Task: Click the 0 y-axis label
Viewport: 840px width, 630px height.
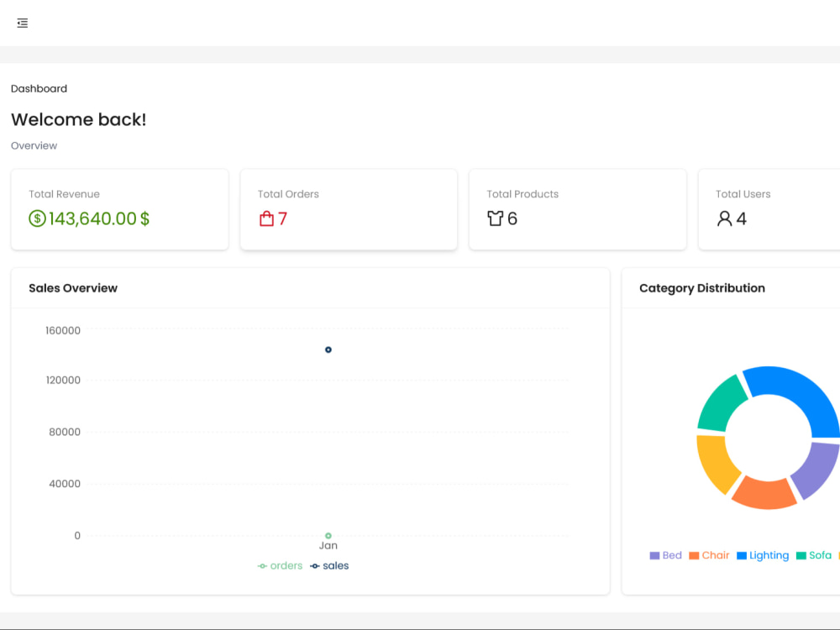Action: [77, 536]
